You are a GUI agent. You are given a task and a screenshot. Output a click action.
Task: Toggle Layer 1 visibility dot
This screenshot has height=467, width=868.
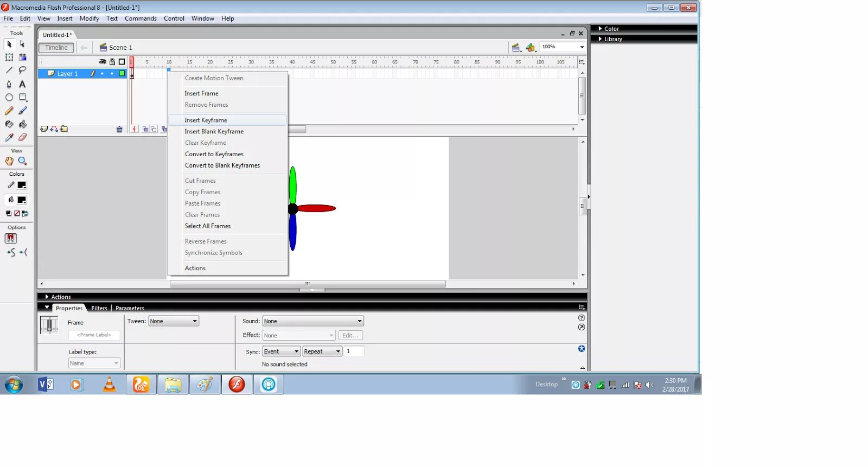(x=102, y=74)
